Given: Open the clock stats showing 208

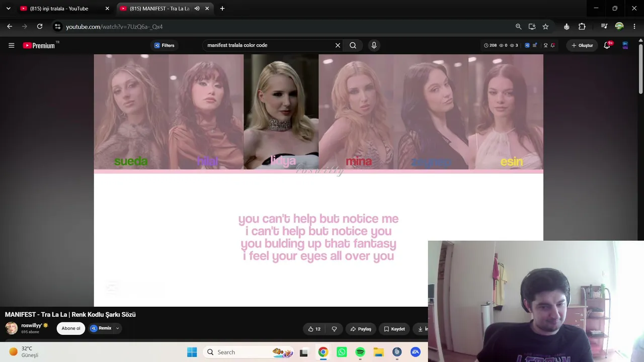Looking at the screenshot, I should tap(490, 45).
